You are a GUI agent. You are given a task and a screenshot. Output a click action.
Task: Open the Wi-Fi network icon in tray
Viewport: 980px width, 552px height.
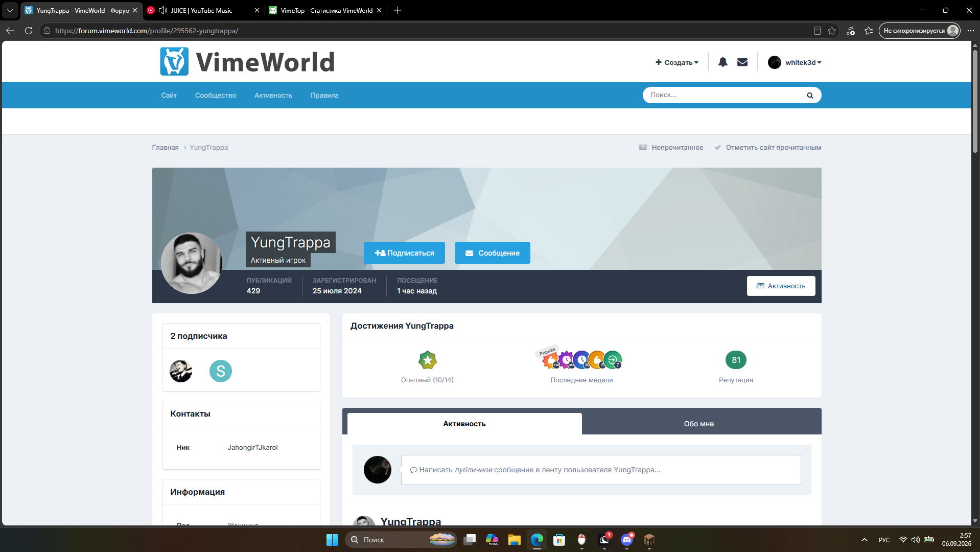point(903,540)
